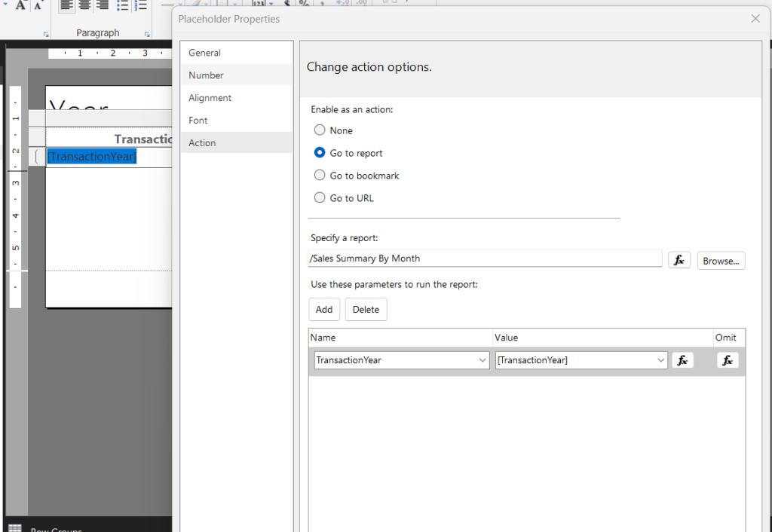Click the Value column header
772x532 pixels.
(x=602, y=338)
